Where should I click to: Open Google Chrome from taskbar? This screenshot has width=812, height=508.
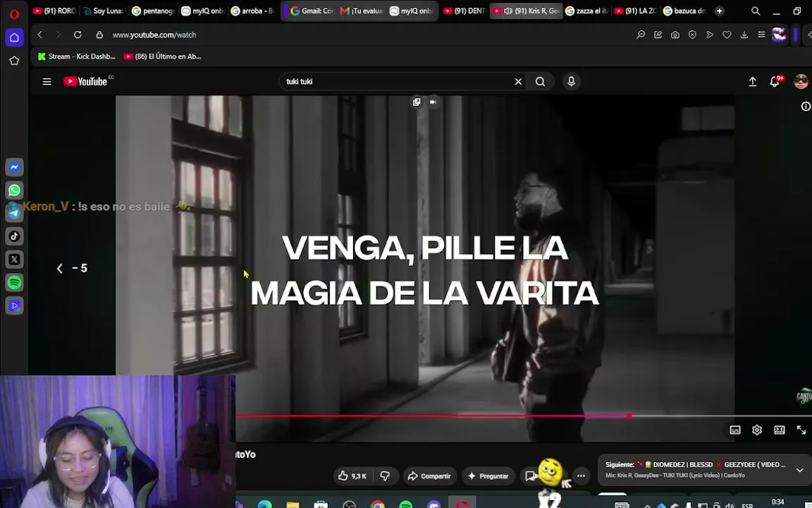click(378, 505)
